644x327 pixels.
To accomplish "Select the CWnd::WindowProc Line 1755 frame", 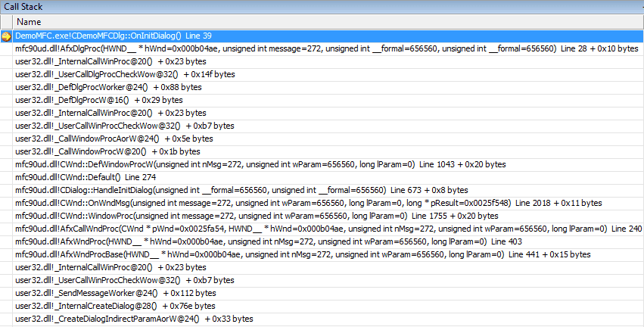I will pyautogui.click(x=328, y=216).
